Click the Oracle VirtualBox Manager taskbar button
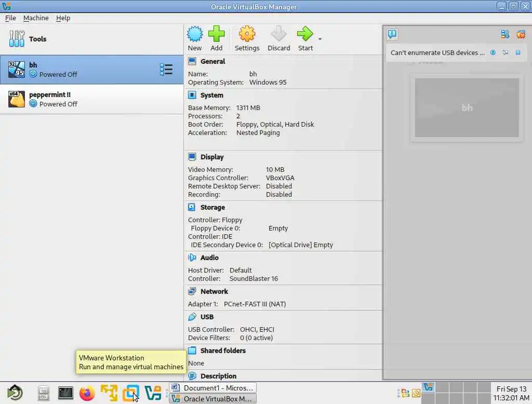The image size is (532, 404). click(x=212, y=399)
